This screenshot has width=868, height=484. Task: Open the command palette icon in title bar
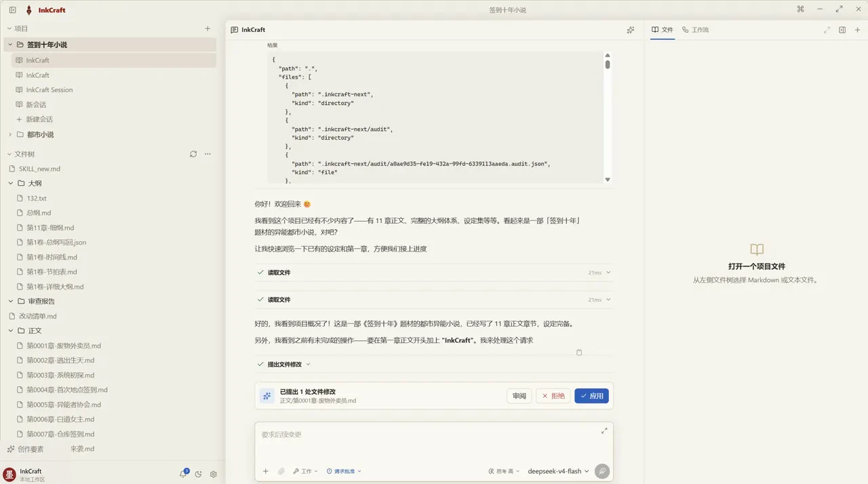pos(800,9)
